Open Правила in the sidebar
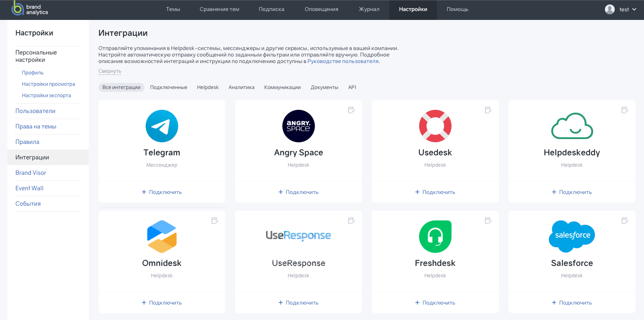Image resolution: width=644 pixels, height=320 pixels. click(27, 142)
